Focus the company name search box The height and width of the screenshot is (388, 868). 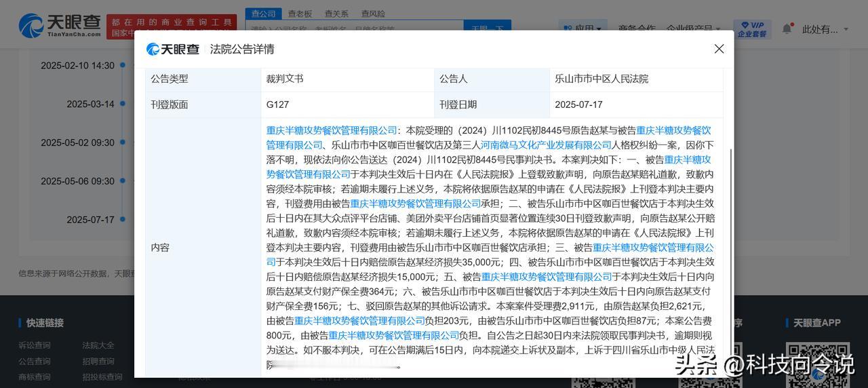355,29
